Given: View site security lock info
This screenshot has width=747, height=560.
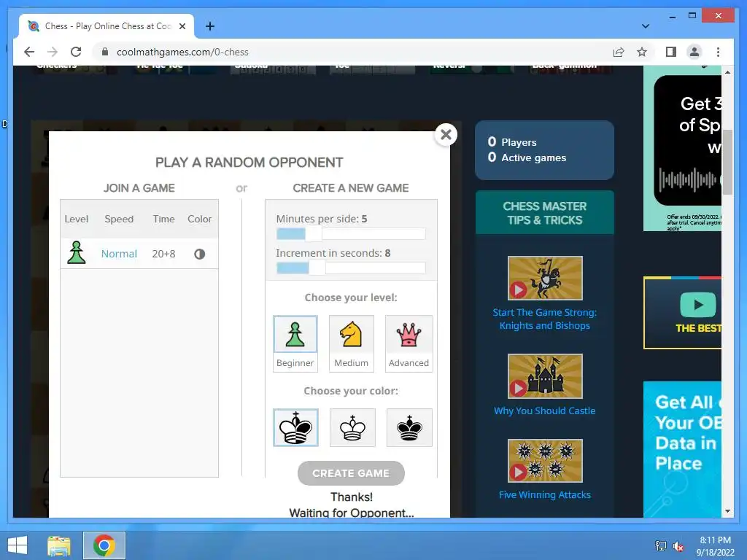Looking at the screenshot, I should pos(105,52).
